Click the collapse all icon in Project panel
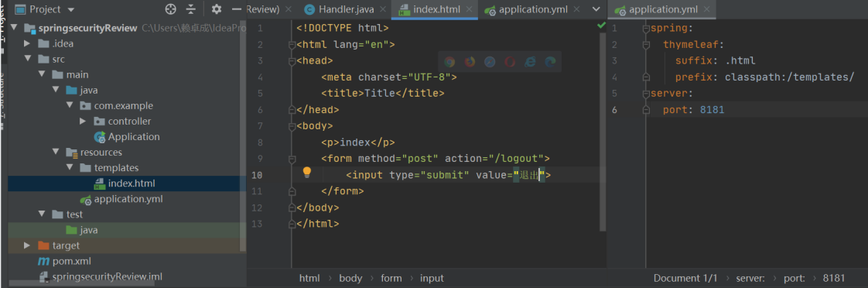Image resolution: width=868 pixels, height=288 pixels. (x=191, y=9)
